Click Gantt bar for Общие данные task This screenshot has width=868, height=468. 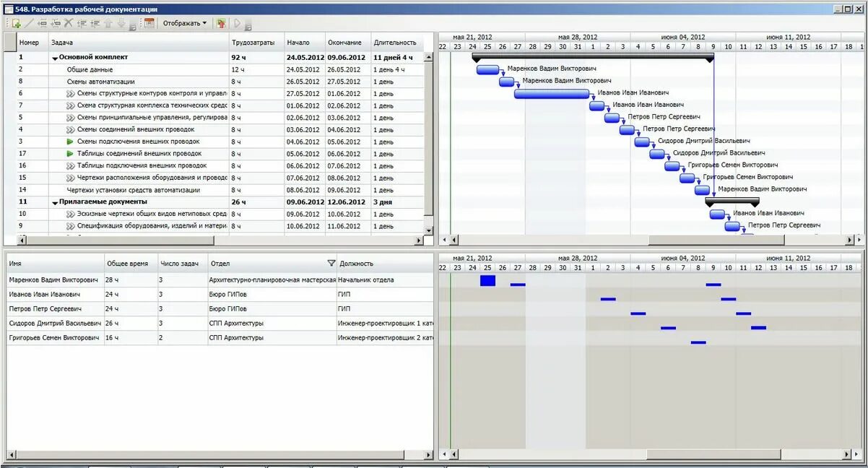coord(488,69)
